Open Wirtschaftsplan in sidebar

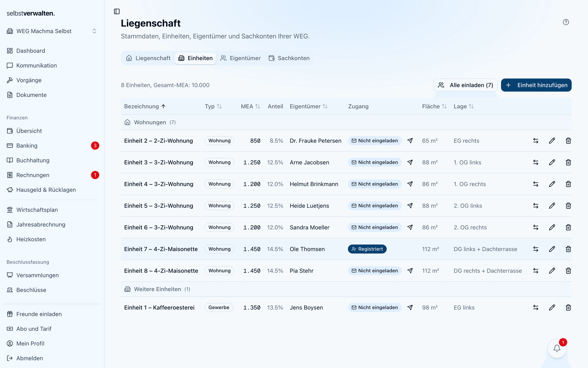point(52,210)
